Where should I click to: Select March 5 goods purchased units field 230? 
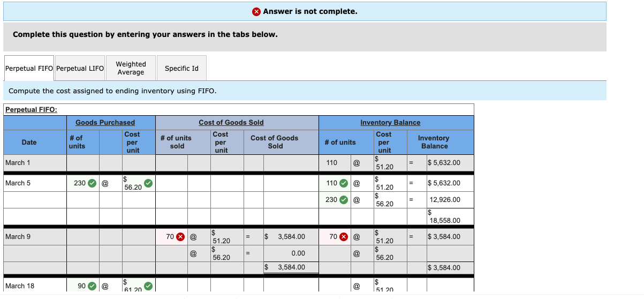[83, 183]
